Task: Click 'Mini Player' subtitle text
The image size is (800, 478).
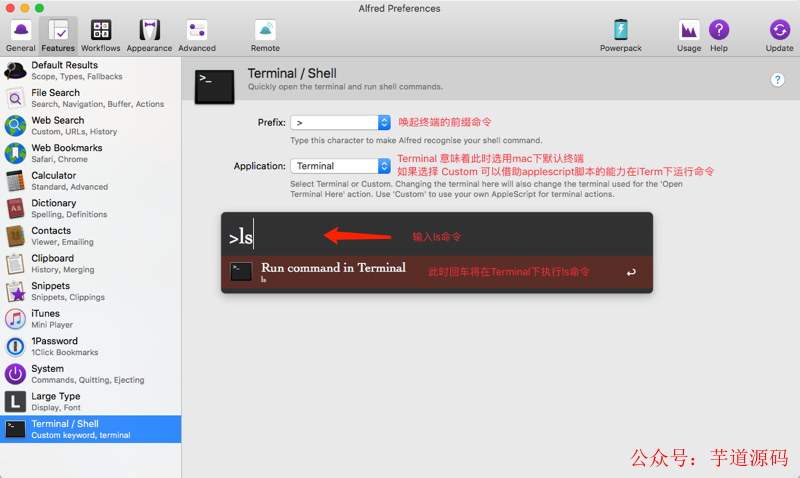Action: pyautogui.click(x=52, y=324)
